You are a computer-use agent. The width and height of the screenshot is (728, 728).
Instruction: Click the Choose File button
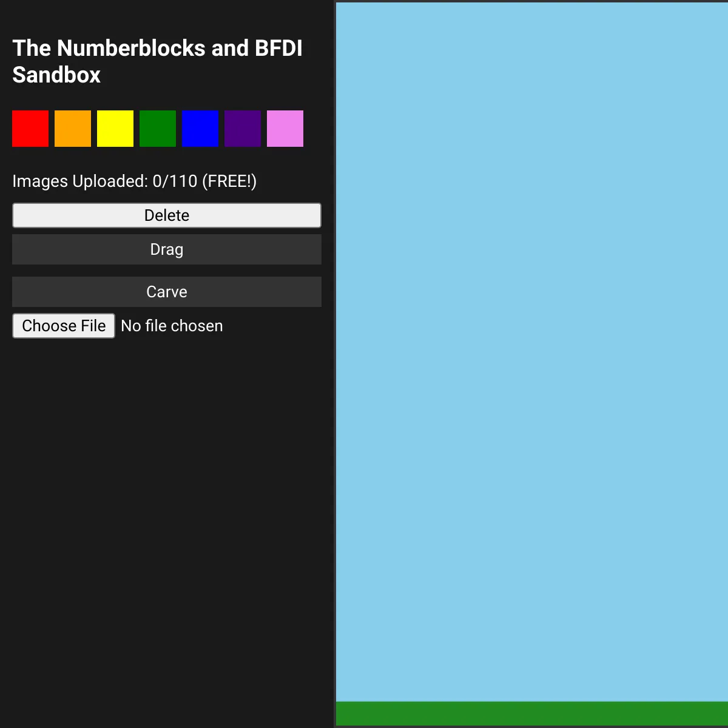tap(63, 325)
